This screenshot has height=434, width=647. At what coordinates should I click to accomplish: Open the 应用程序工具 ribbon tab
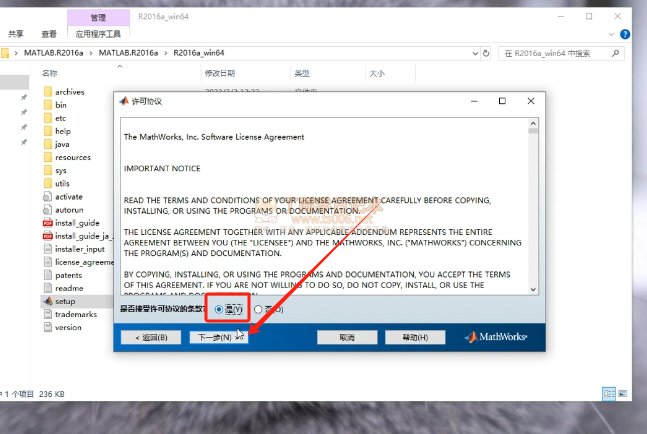[x=98, y=34]
